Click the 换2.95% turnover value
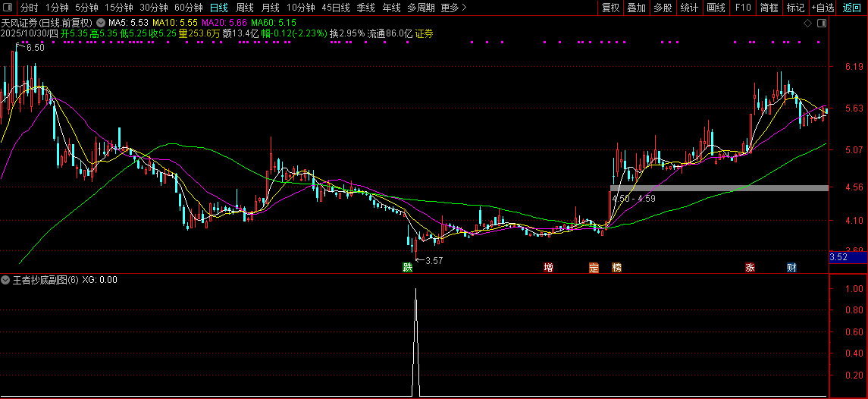868x399 pixels. click(x=347, y=34)
